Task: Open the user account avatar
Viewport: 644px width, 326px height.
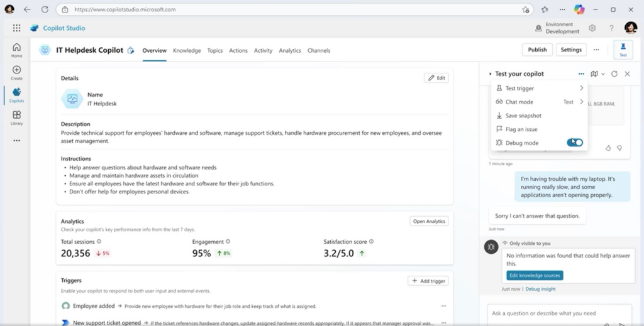Action: click(630, 28)
